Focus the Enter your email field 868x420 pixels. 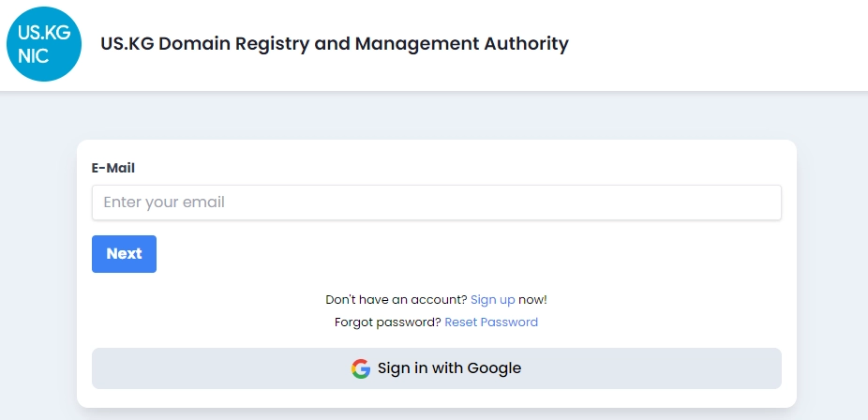click(436, 202)
